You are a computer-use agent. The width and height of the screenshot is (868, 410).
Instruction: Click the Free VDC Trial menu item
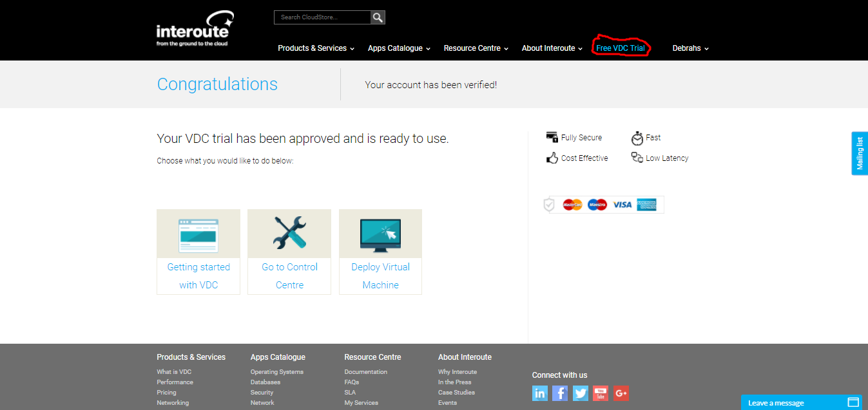click(621, 48)
